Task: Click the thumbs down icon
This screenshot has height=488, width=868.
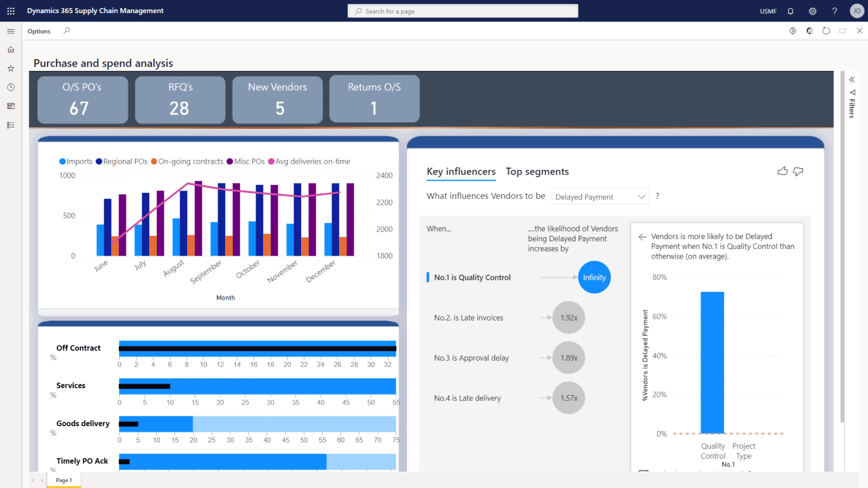Action: [798, 171]
